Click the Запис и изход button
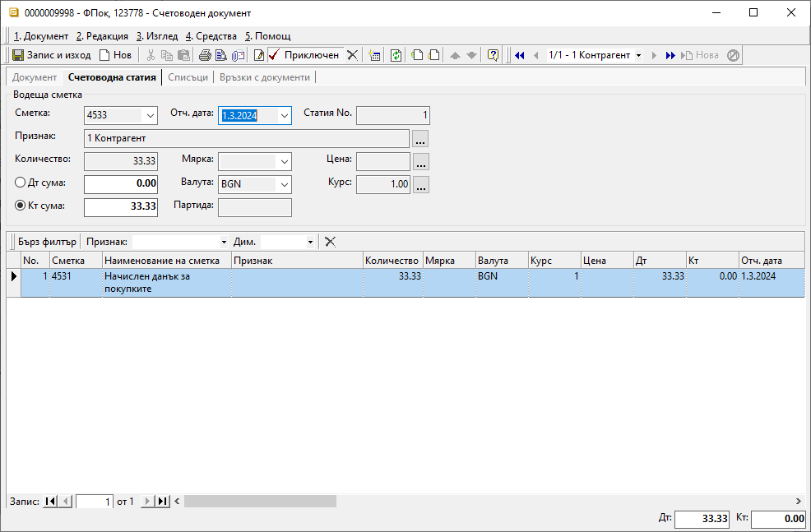This screenshot has height=532, width=811. [51, 55]
